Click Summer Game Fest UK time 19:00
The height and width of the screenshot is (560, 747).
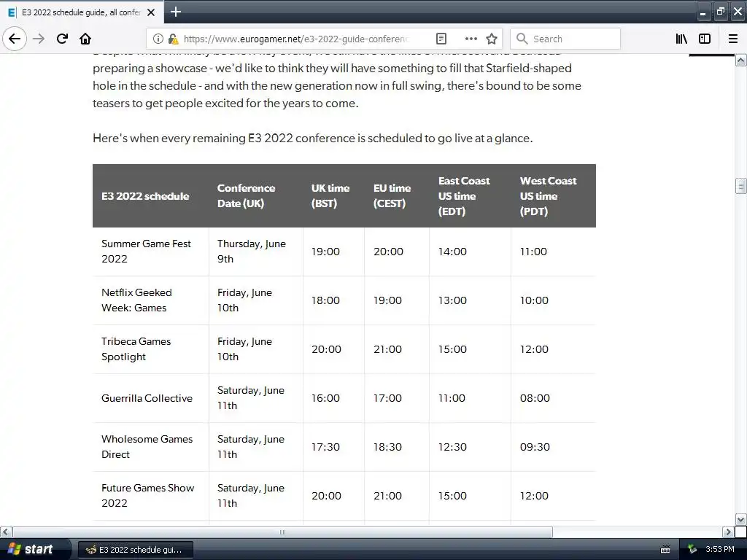click(325, 252)
